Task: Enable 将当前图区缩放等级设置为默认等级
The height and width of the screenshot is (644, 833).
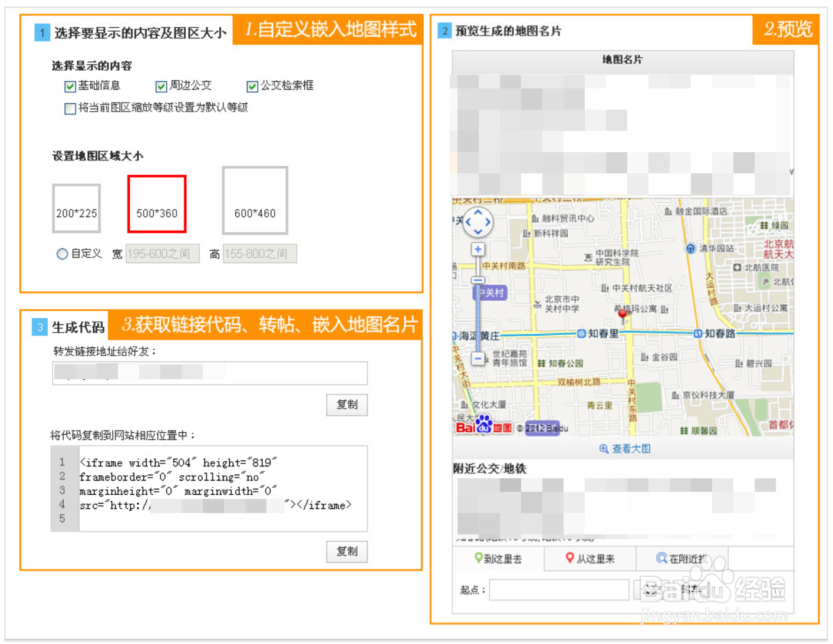Action: [70, 109]
